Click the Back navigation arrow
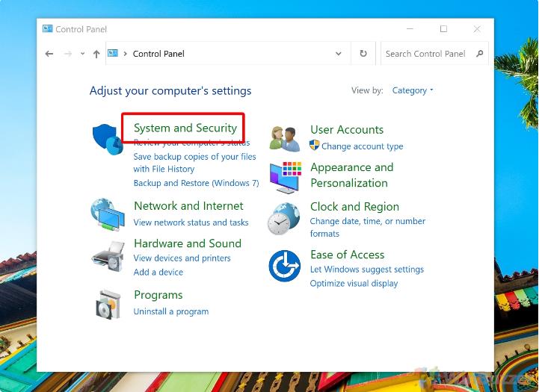This screenshot has width=542, height=392. (49, 54)
